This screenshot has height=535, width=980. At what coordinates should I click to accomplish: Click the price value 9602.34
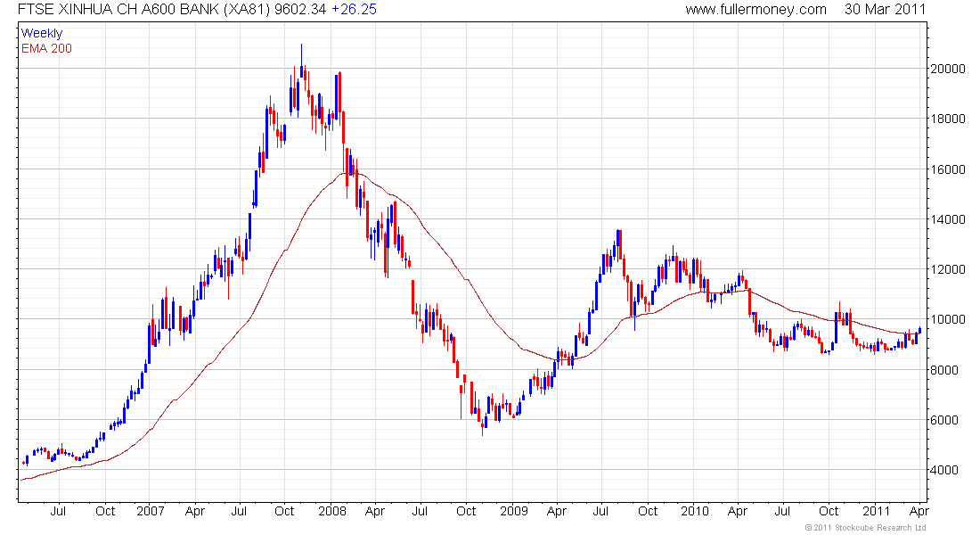300,10
